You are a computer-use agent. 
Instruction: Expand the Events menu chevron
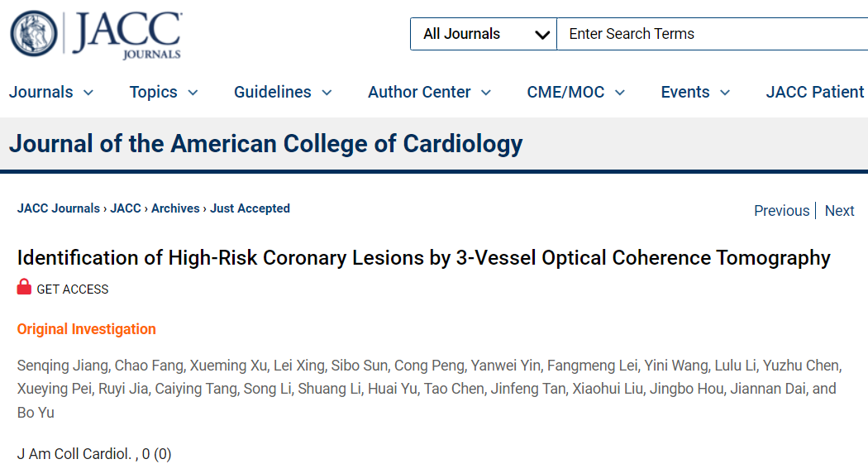725,93
